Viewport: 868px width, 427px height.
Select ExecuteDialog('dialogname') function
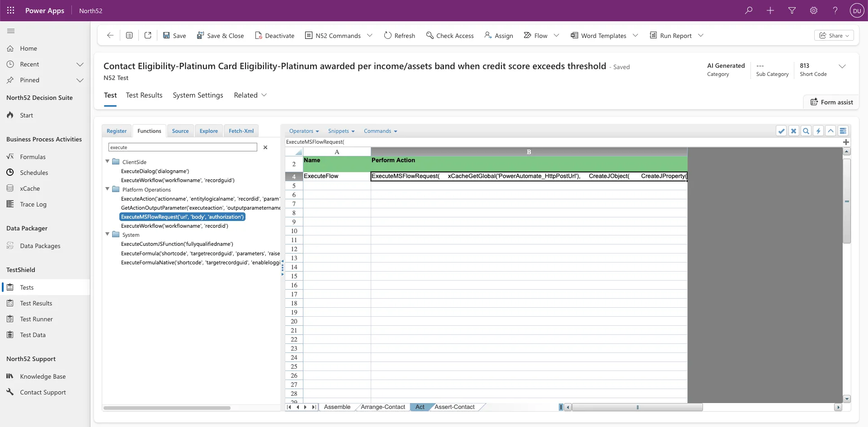pyautogui.click(x=155, y=171)
